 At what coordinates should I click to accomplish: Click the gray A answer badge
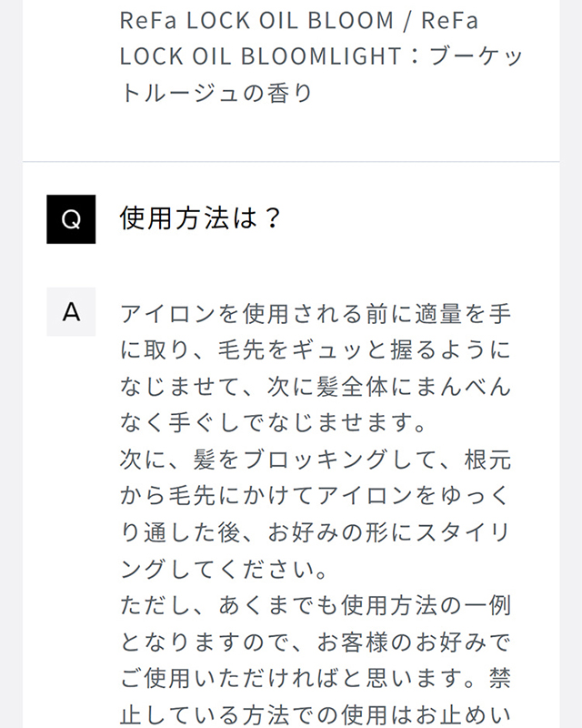tap(71, 312)
